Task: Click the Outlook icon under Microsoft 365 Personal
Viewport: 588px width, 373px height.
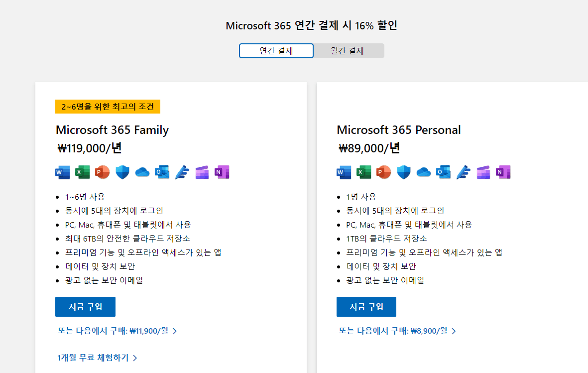Action: (x=443, y=172)
